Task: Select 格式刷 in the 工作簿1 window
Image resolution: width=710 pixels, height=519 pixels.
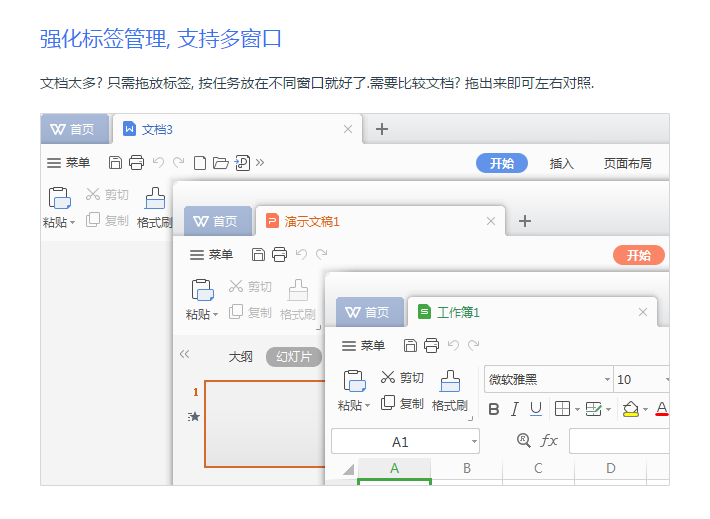Action: (450, 391)
